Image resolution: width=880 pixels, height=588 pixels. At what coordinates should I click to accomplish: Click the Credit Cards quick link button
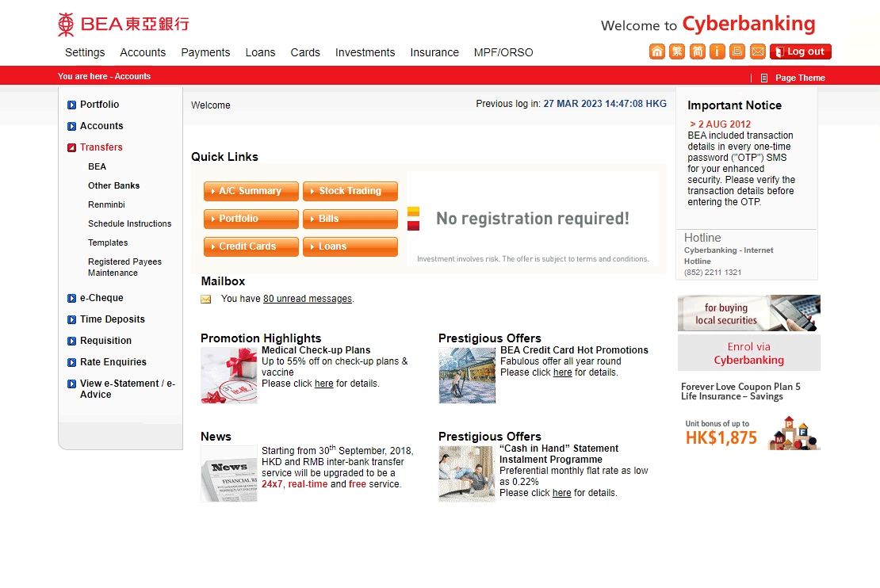tap(251, 246)
